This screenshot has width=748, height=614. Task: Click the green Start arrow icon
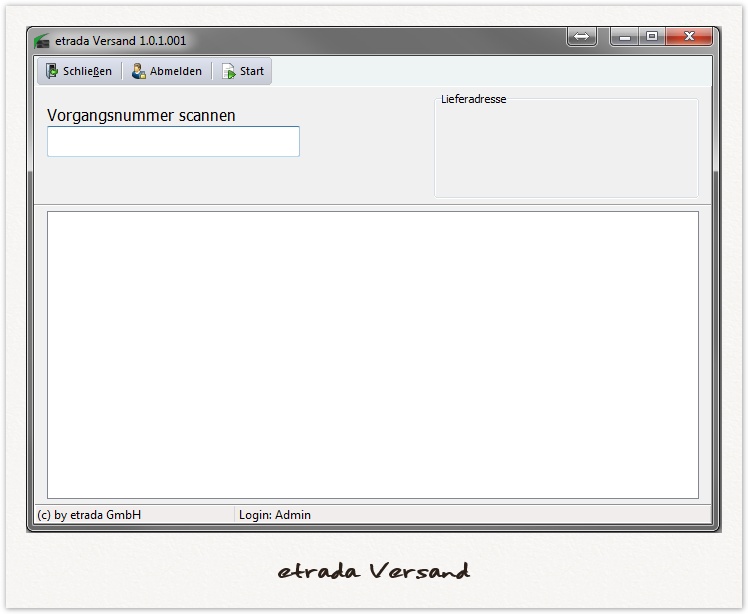(228, 71)
